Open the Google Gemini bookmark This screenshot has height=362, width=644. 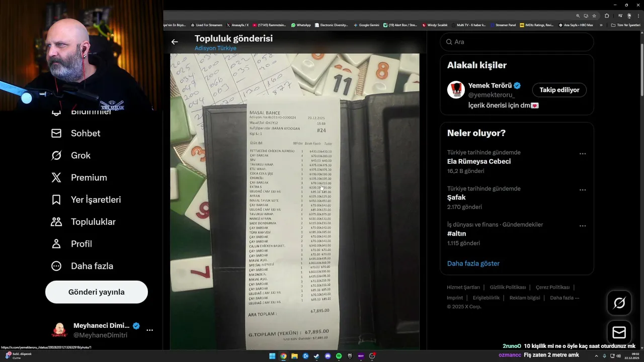(x=366, y=25)
